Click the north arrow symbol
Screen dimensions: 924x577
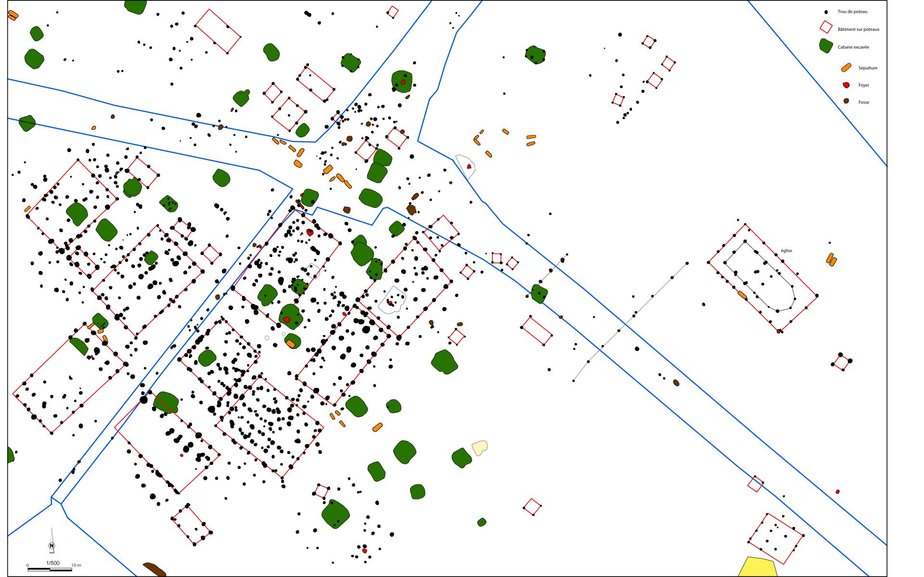click(x=51, y=540)
